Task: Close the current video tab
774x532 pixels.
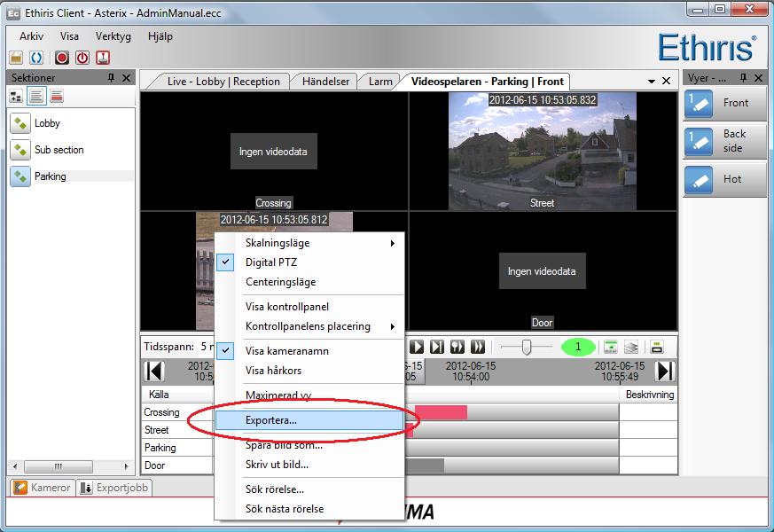Action: tap(666, 81)
